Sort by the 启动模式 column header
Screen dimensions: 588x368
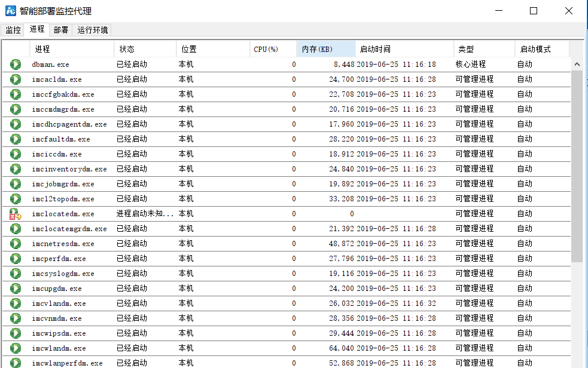tap(542, 49)
